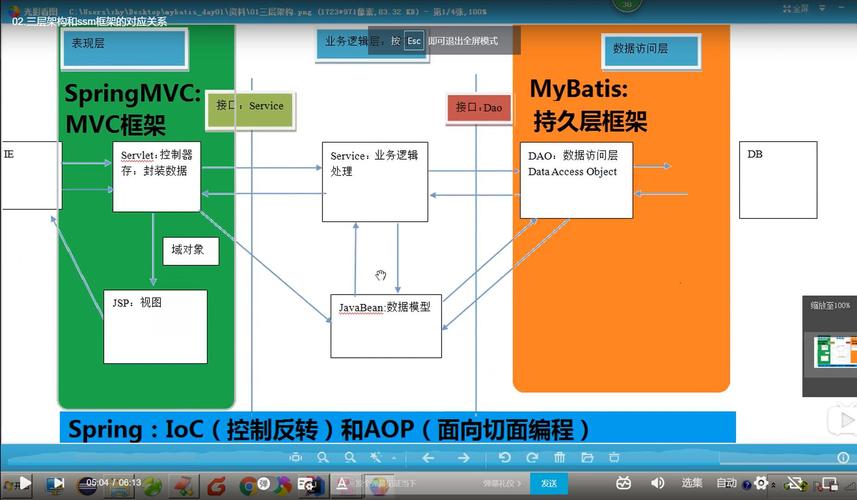Click the fit-to-window icon in viewer toolbar
Screen dimensions: 857x500
pyautogui.click(x=296, y=457)
